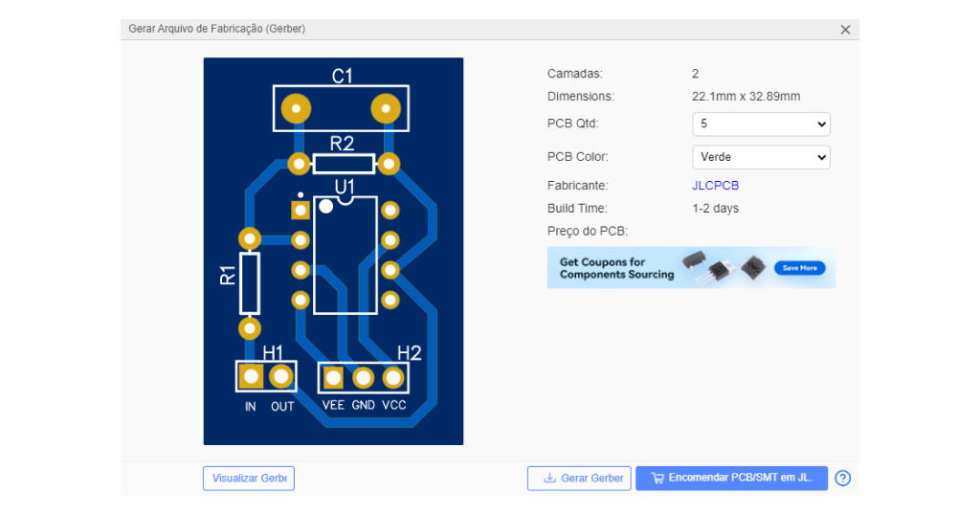The height and width of the screenshot is (515, 980).
Task: Close the Gerber dialog with the X
Action: click(845, 30)
